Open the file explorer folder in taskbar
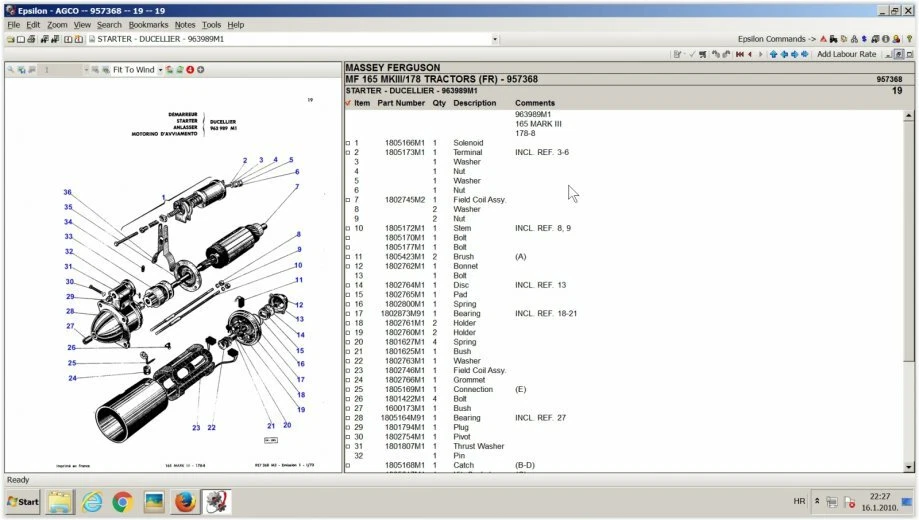The width and height of the screenshot is (919, 520). (x=60, y=502)
